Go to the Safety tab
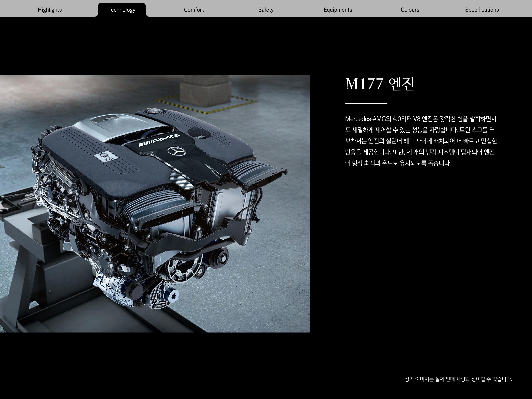Viewport: 532px width, 399px height. coord(266,10)
